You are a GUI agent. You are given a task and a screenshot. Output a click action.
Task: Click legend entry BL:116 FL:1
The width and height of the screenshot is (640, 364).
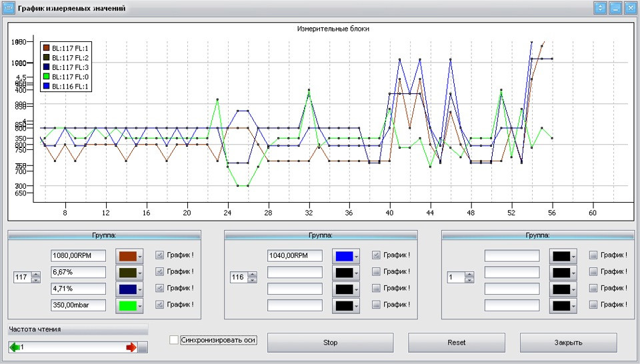click(x=65, y=87)
